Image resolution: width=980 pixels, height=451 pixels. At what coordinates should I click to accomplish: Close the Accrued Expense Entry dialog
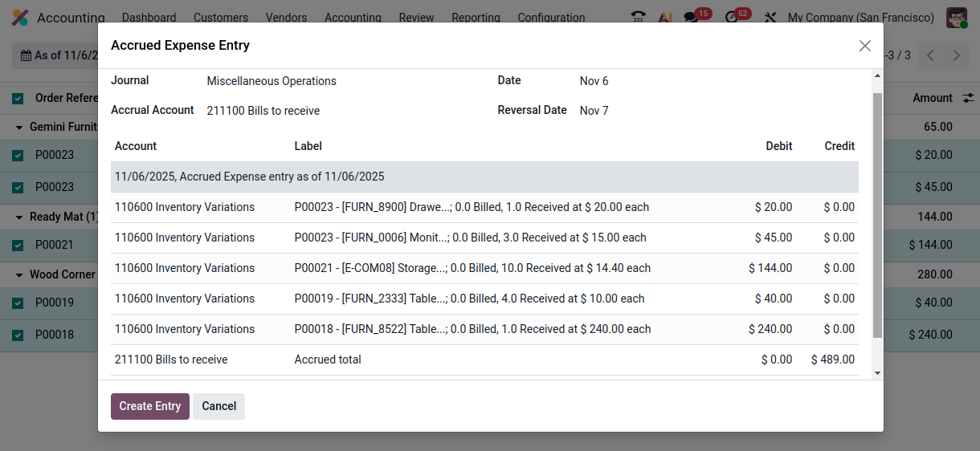point(864,46)
